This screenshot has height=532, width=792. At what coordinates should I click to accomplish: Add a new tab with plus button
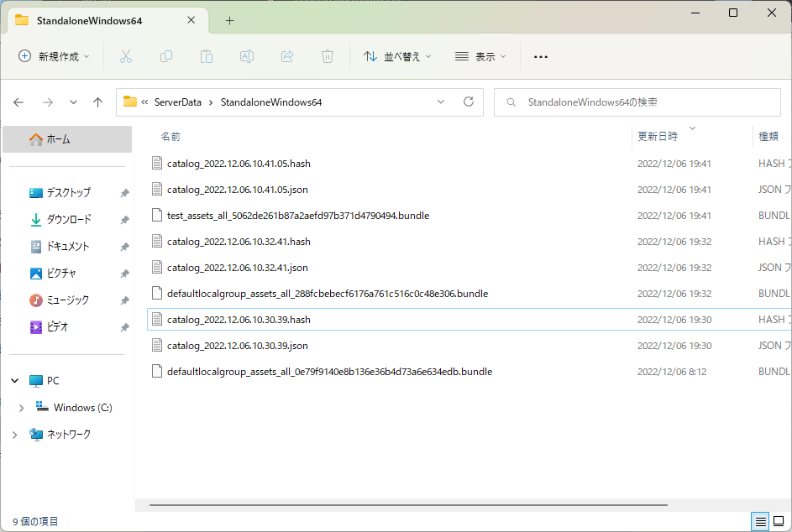point(230,21)
